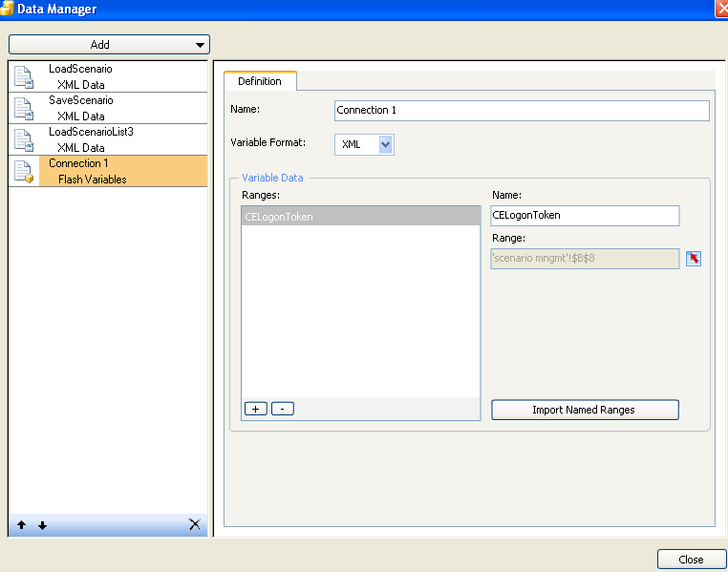Switch to the Definition tab
728x572 pixels.
click(x=260, y=81)
